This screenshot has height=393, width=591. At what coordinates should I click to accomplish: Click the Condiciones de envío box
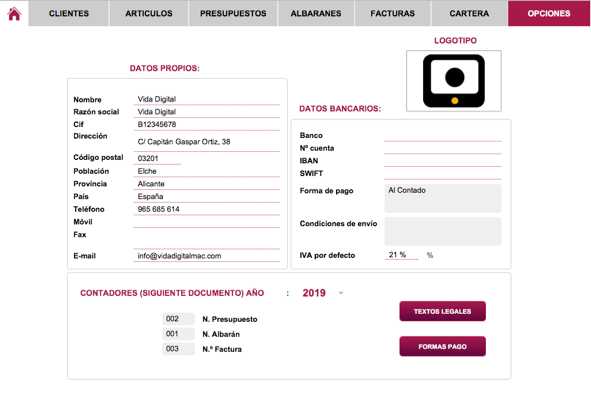pyautogui.click(x=443, y=231)
